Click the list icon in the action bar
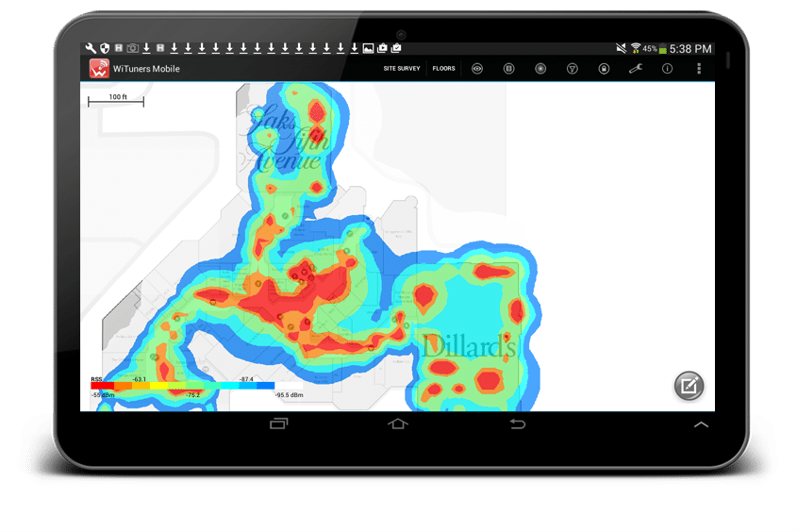Screen dimensions: 797x532 tap(508, 69)
